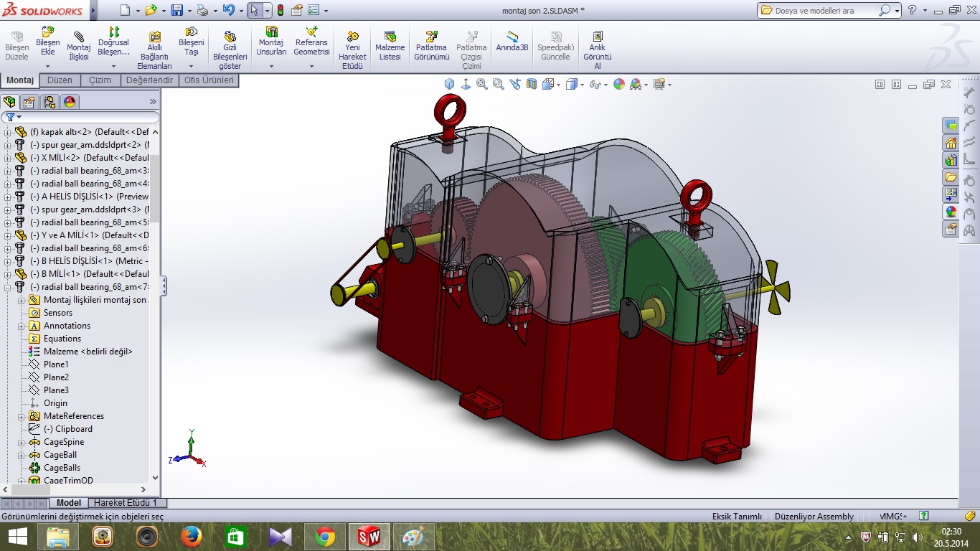980x551 pixels.
Task: Save the assembly with the floppy icon
Action: 176,10
